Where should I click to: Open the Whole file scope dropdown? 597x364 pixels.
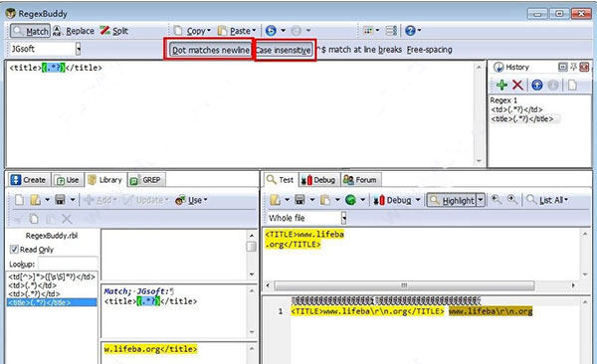(x=344, y=218)
